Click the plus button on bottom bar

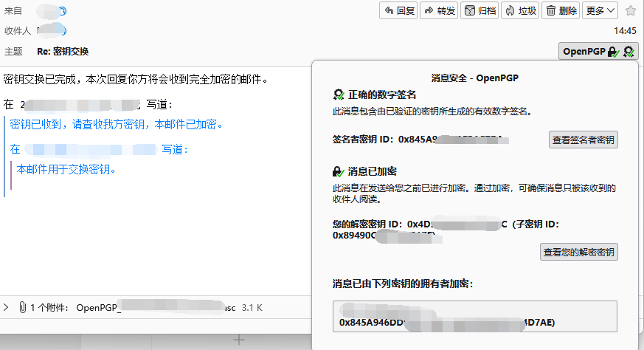[238, 340]
